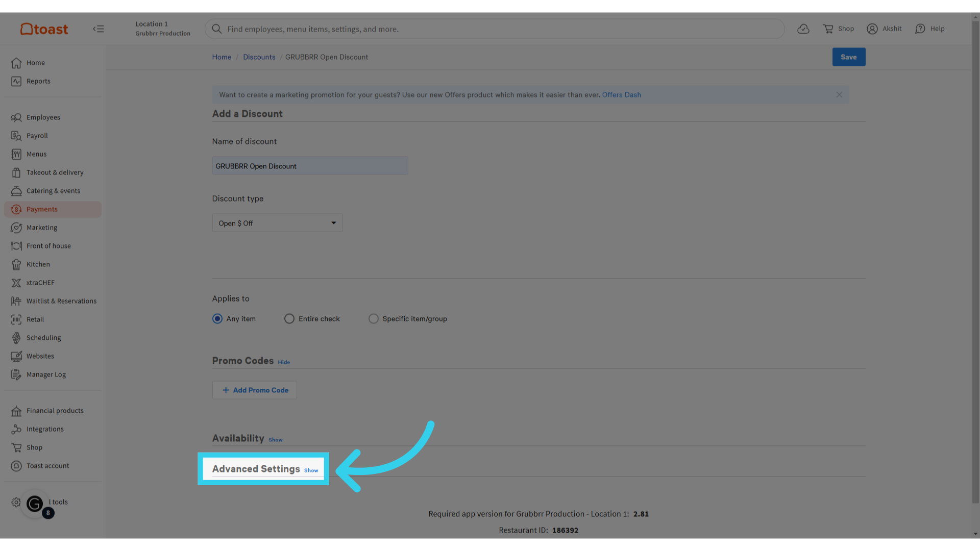Click the Toast logo
This screenshot has width=980, height=551.
click(44, 29)
